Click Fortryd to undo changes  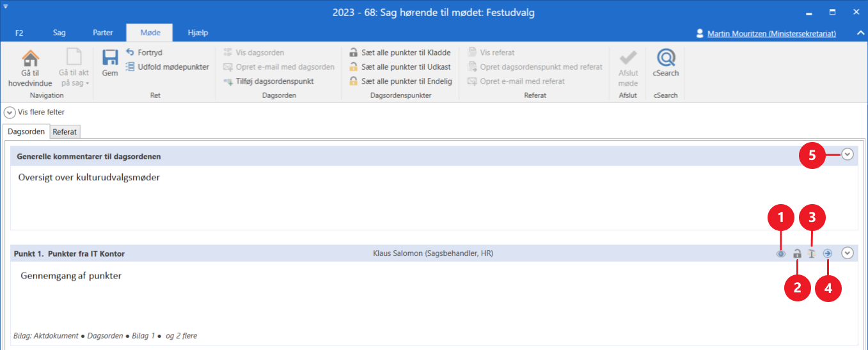[x=145, y=52]
